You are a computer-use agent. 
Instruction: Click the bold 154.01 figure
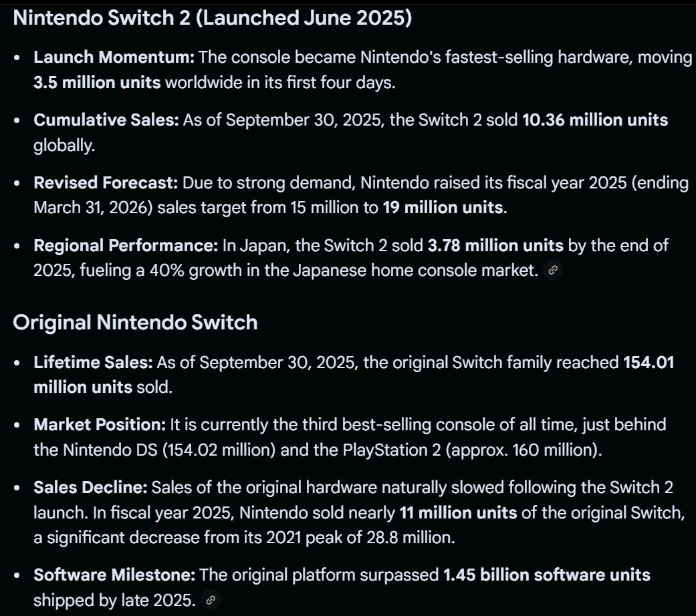pyautogui.click(x=649, y=362)
